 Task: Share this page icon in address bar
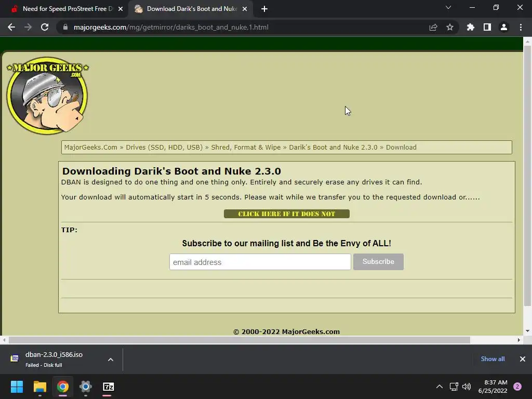tap(433, 27)
